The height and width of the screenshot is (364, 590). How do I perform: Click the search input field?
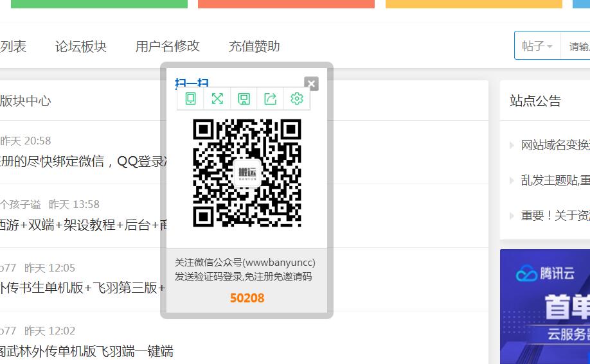(x=577, y=46)
